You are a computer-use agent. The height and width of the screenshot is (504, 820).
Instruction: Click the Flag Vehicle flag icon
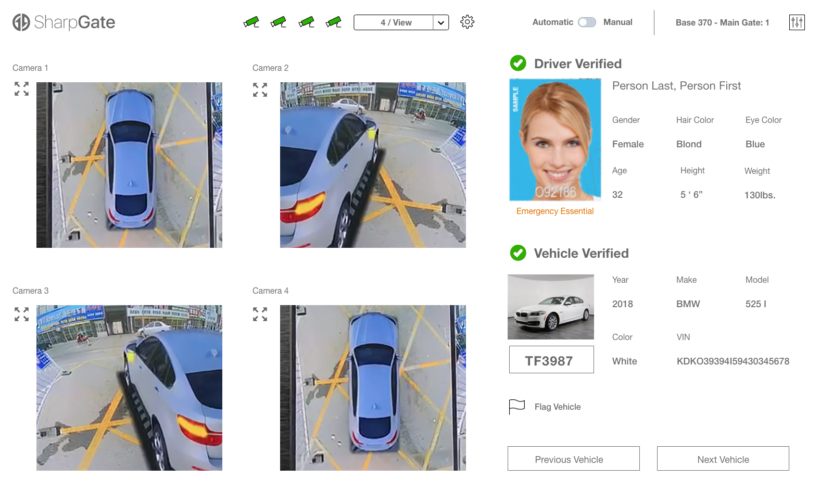click(x=516, y=407)
